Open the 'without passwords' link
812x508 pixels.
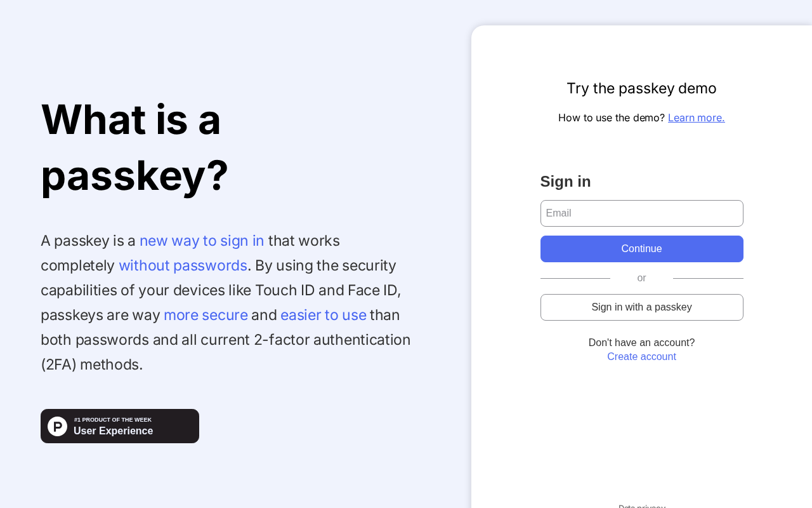[183, 265]
